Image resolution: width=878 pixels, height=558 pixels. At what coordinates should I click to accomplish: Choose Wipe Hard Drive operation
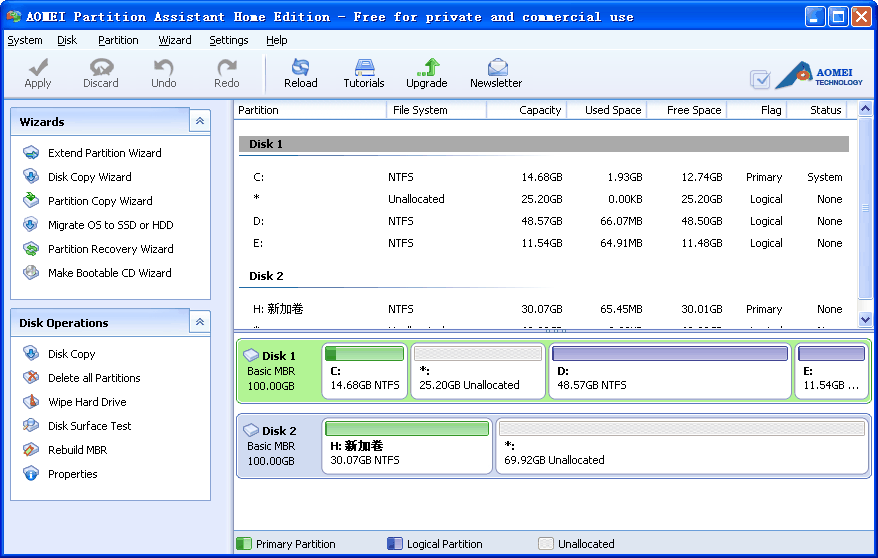click(x=87, y=402)
